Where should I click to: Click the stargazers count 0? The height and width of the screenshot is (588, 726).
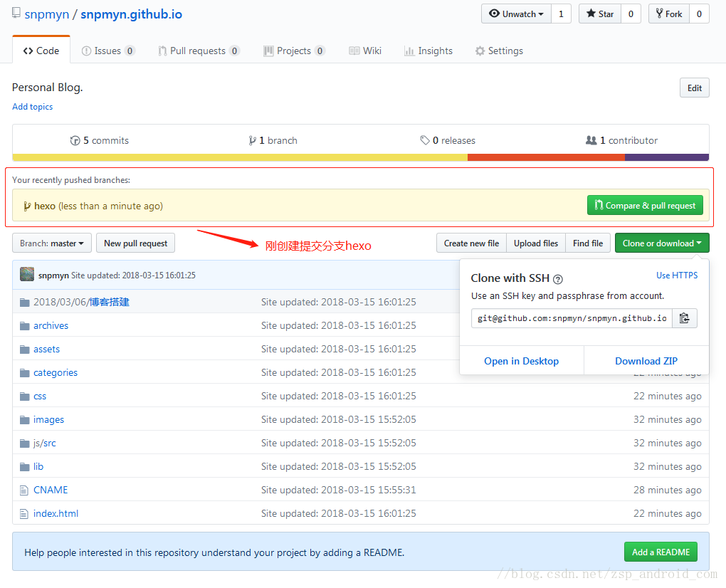tap(631, 14)
